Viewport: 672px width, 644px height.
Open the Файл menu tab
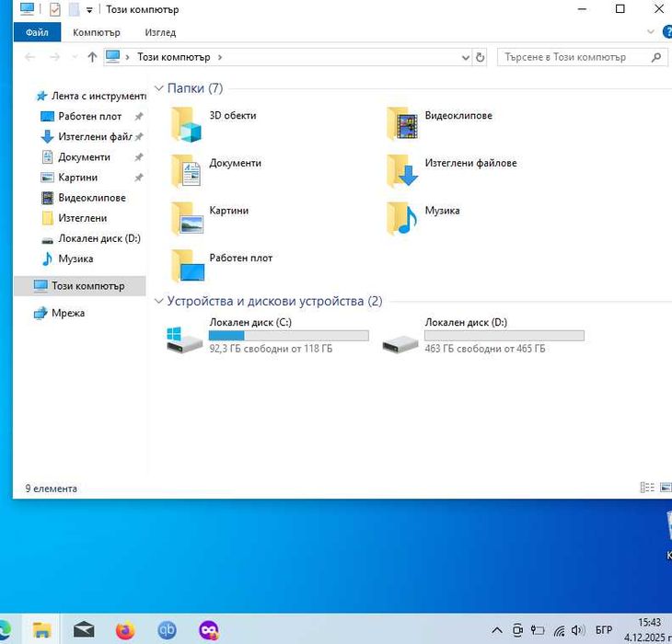click(x=37, y=32)
